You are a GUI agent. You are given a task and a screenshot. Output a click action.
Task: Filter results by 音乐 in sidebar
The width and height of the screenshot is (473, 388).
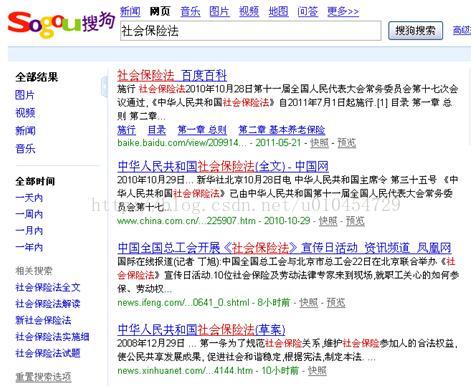(25, 148)
